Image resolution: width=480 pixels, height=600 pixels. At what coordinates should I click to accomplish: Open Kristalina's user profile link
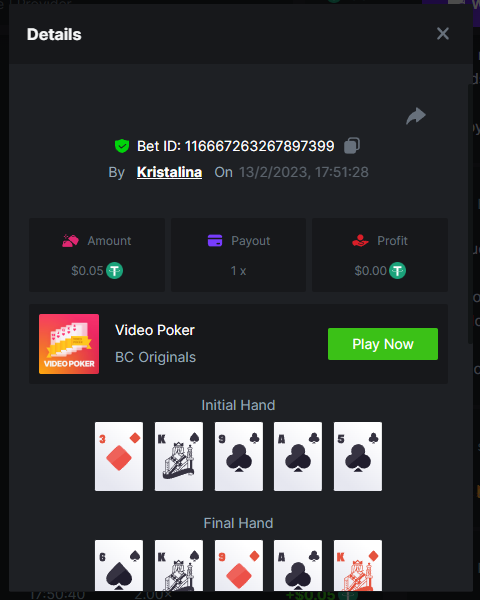pos(169,172)
